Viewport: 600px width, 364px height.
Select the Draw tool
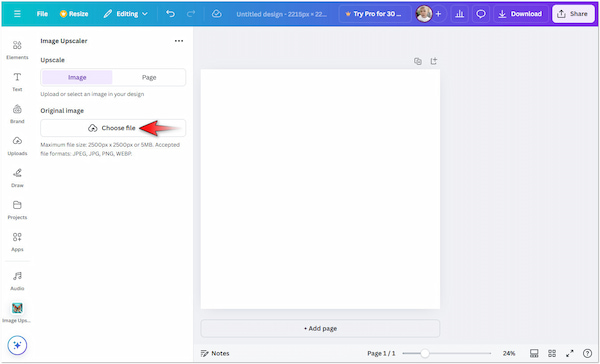[17, 178]
